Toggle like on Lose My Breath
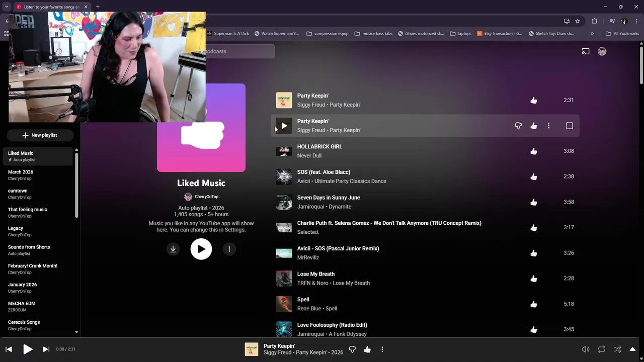Viewport: 644px width, 362px height. 534,279
